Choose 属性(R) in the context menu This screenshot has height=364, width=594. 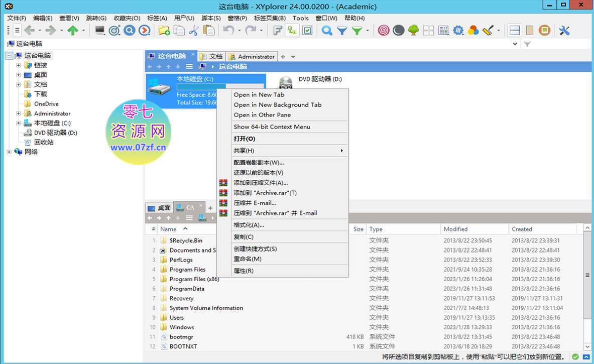coord(244,271)
